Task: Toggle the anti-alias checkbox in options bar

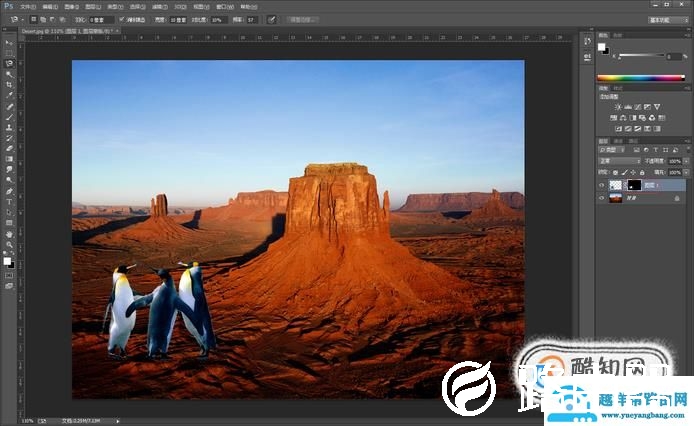Action: pyautogui.click(x=122, y=20)
